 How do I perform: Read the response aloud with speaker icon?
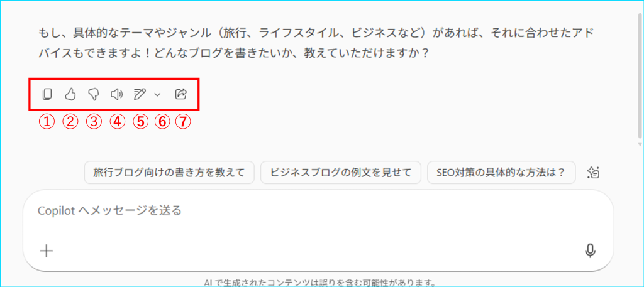(x=116, y=95)
